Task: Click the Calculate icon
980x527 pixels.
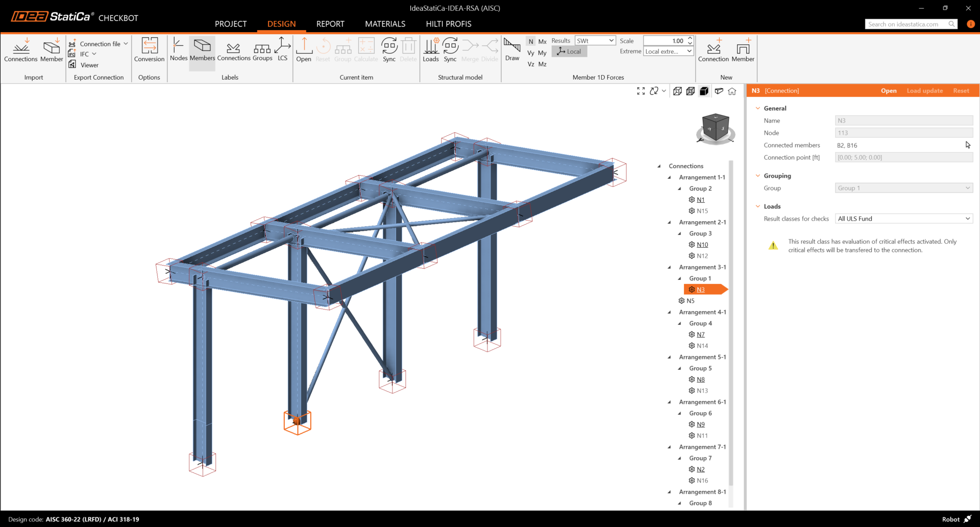Action: 366,51
